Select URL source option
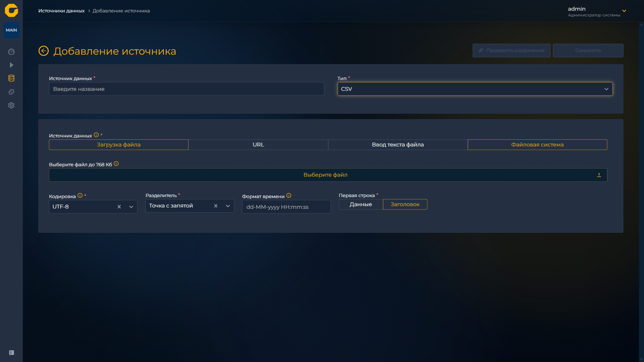This screenshot has width=644, height=362. click(258, 145)
